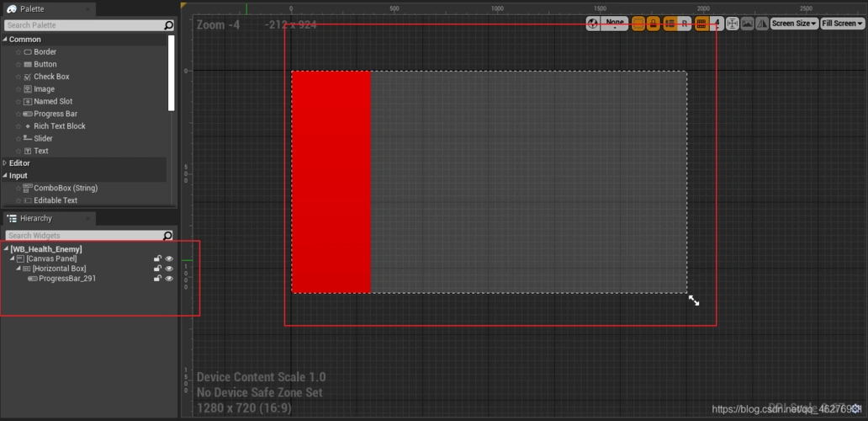Toggle lock on the Horizontal Box row

point(157,269)
